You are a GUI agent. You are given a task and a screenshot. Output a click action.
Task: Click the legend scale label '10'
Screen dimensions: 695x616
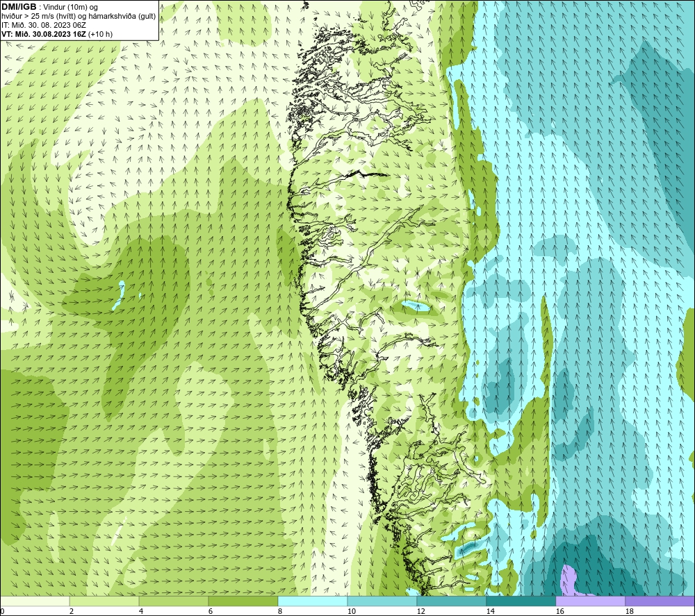pyautogui.click(x=352, y=611)
